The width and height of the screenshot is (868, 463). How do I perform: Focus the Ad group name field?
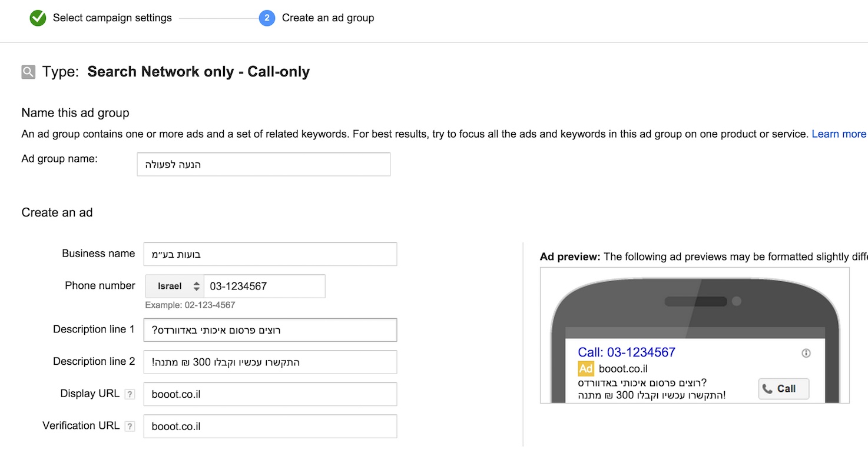pyautogui.click(x=264, y=164)
